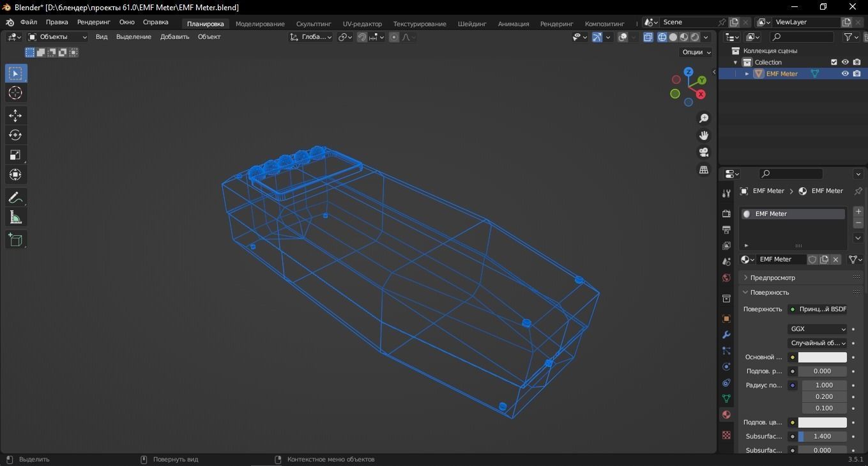Open the Object Constraints properties tab
868x466 pixels.
[726, 383]
